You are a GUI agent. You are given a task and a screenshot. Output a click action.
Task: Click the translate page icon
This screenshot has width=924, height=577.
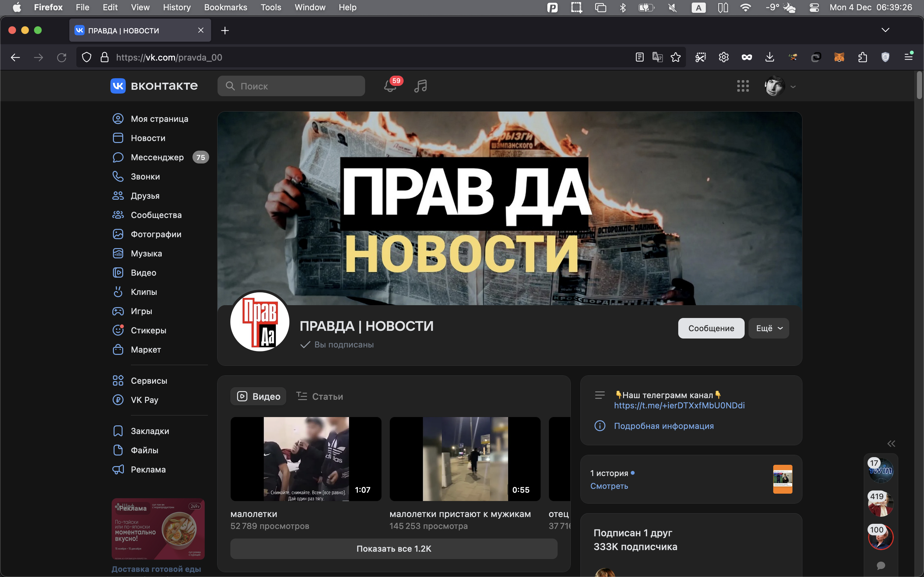(657, 57)
